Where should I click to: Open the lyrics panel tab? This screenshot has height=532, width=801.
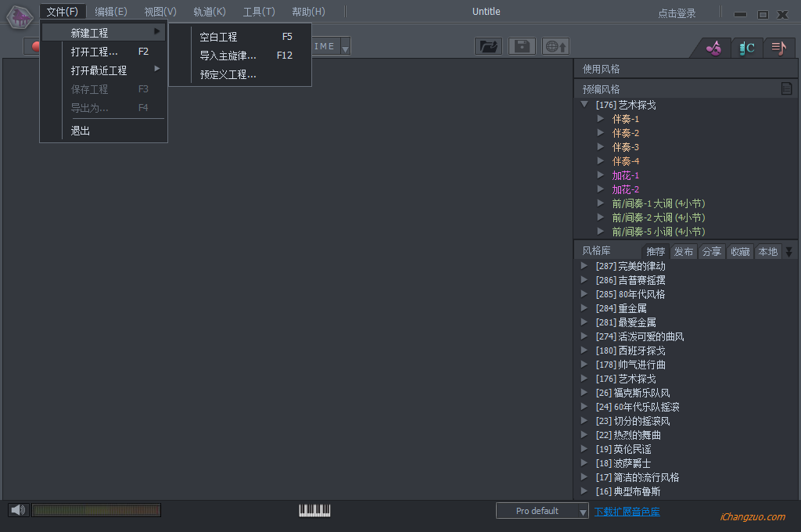pos(779,48)
